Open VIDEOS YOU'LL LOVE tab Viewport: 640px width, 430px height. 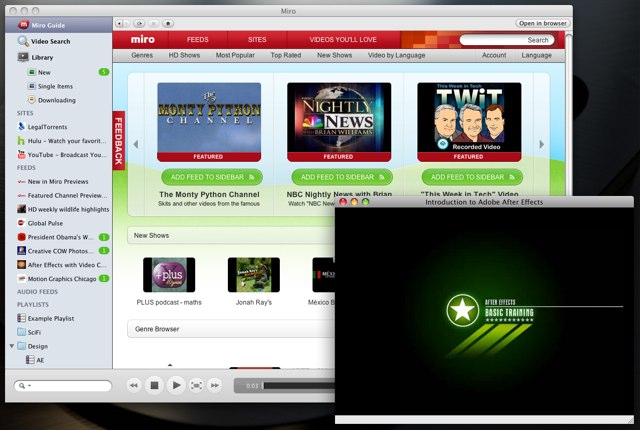(x=343, y=40)
